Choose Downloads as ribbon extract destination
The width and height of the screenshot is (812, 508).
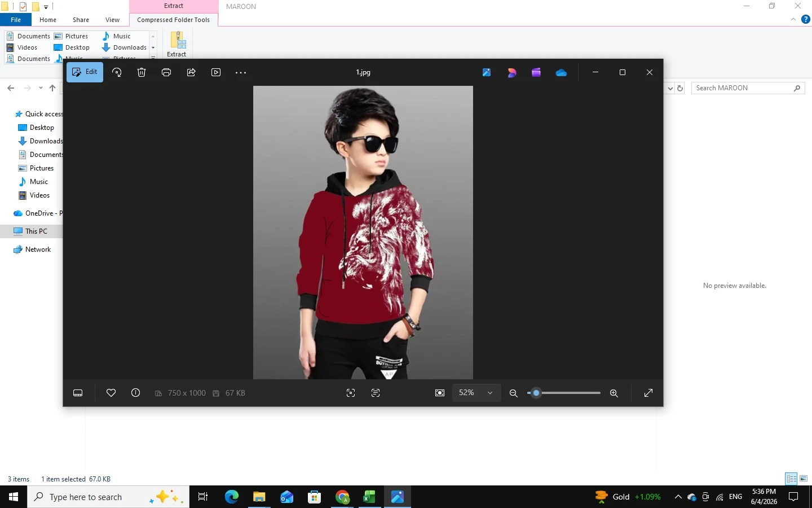pos(125,47)
